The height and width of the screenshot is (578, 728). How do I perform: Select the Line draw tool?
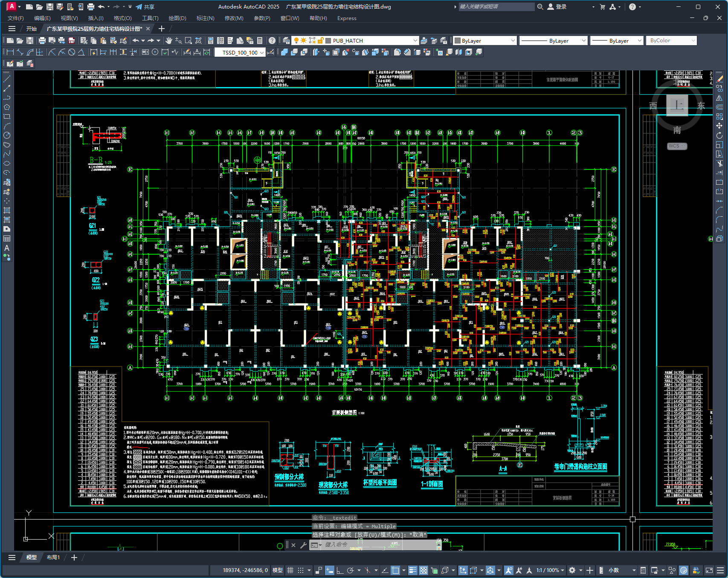pos(7,79)
